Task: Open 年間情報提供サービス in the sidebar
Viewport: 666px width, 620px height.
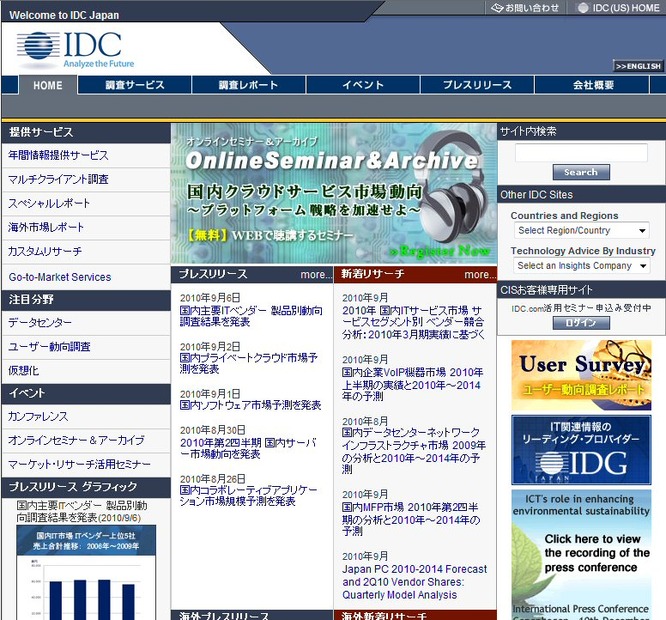Action: click(x=58, y=155)
